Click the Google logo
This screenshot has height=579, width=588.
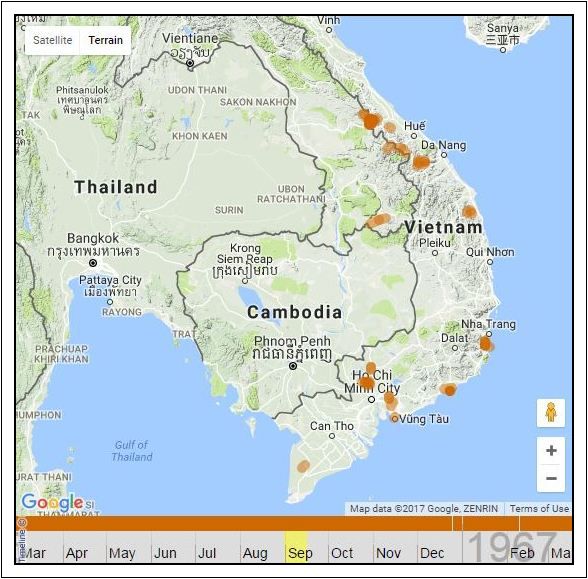point(52,502)
